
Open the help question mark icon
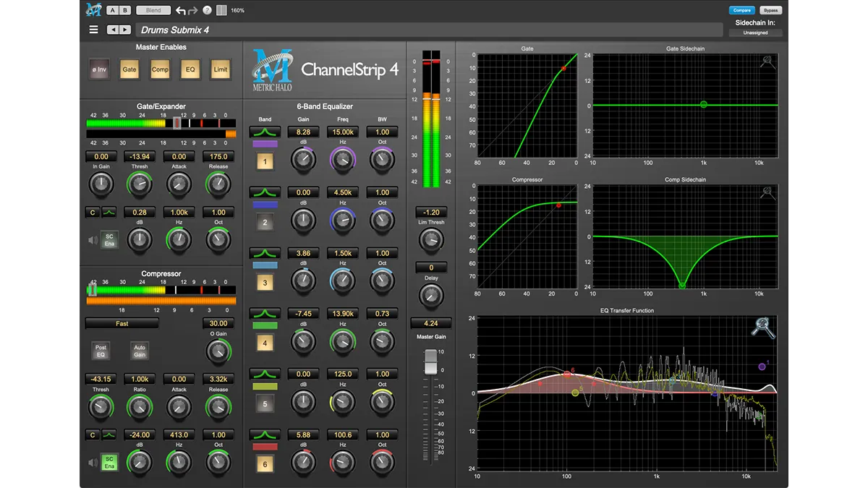click(x=208, y=10)
